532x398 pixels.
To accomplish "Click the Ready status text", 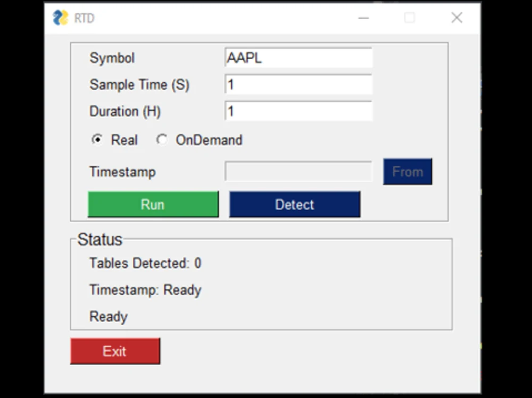I will tap(108, 316).
